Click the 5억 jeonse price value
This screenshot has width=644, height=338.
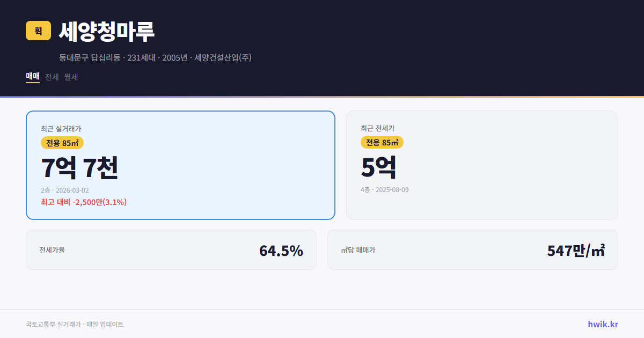coord(379,167)
